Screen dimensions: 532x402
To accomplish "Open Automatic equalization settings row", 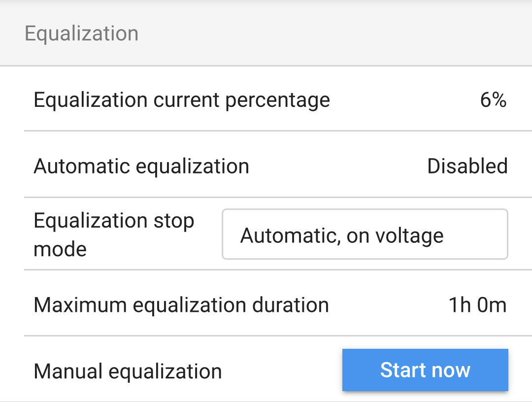I will tap(141, 166).
